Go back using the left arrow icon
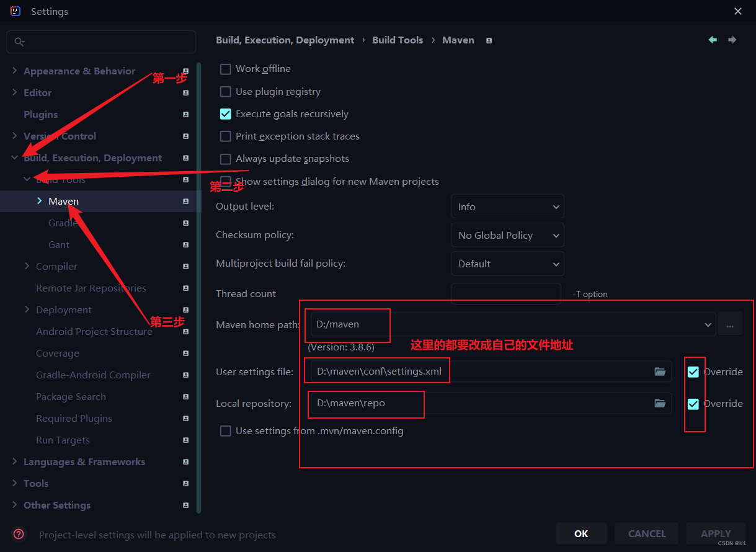This screenshot has width=756, height=552. [x=713, y=40]
